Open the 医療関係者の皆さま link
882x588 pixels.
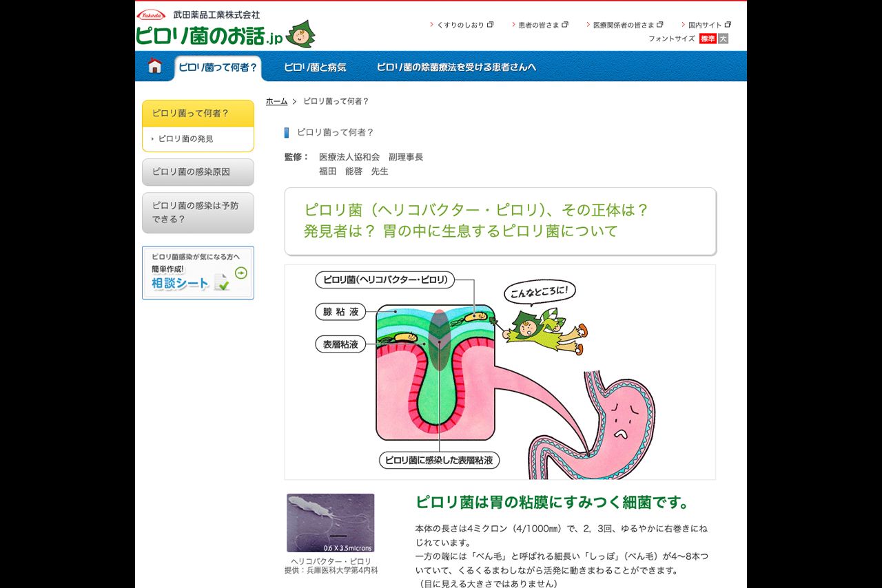624,25
